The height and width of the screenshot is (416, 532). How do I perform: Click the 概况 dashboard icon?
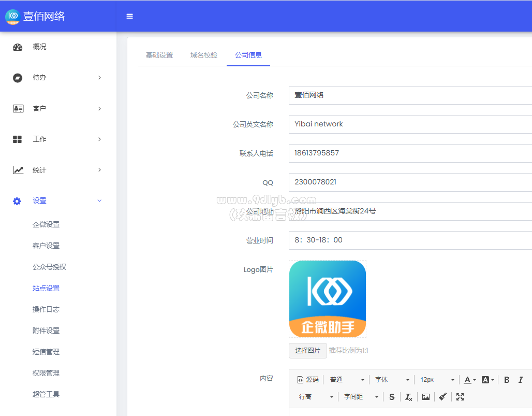18,47
